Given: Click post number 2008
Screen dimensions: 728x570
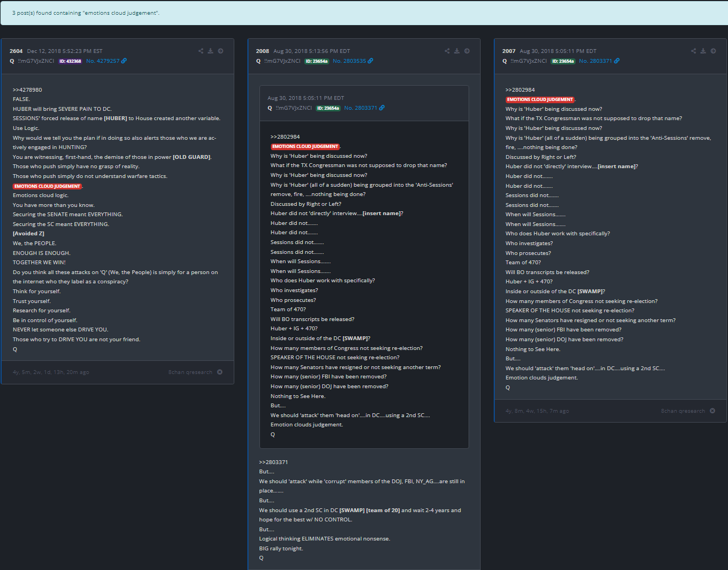Looking at the screenshot, I should [x=263, y=51].
